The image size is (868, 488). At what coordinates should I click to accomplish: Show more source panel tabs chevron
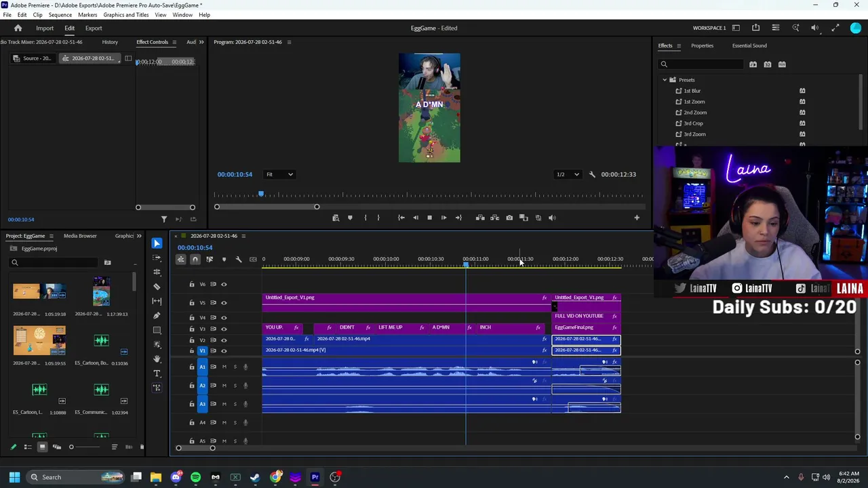pos(201,42)
